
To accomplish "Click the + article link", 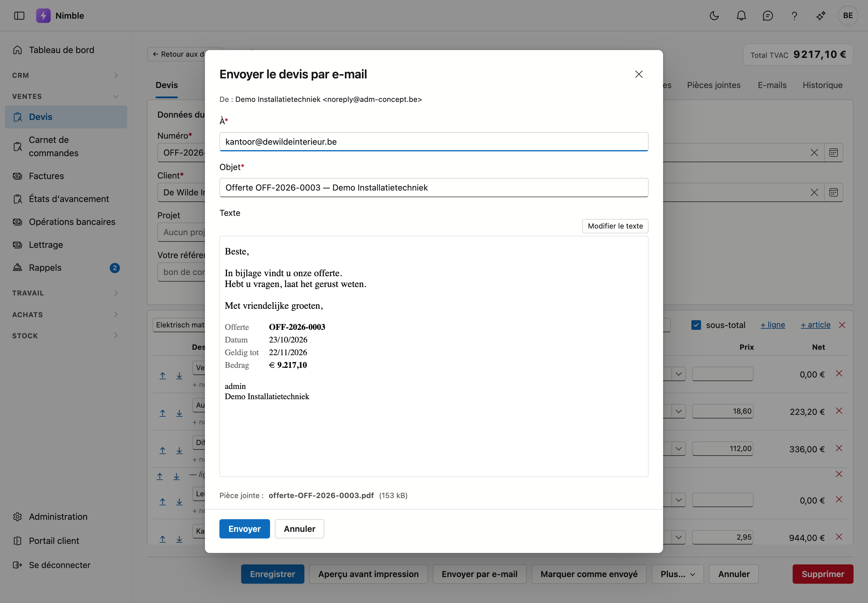I will 816,325.
